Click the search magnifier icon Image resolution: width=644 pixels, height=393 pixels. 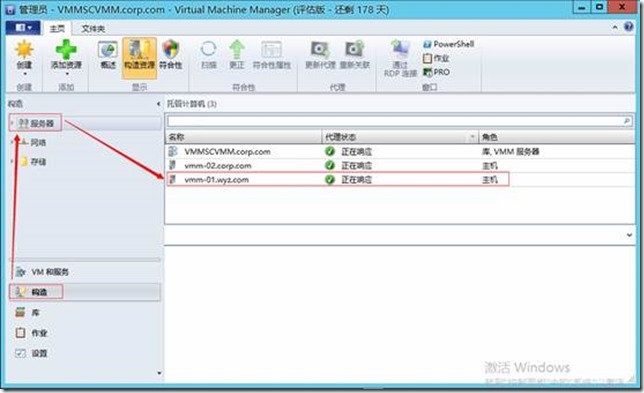(627, 121)
